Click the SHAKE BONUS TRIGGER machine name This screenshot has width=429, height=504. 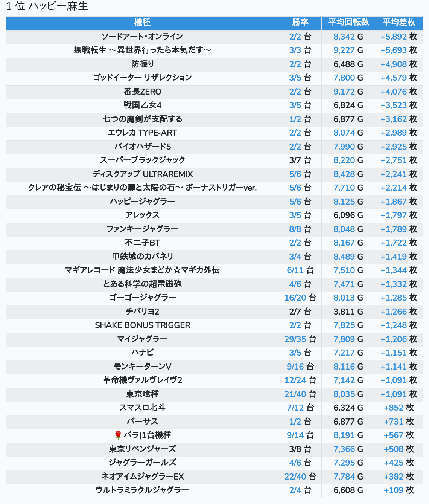pos(142,325)
